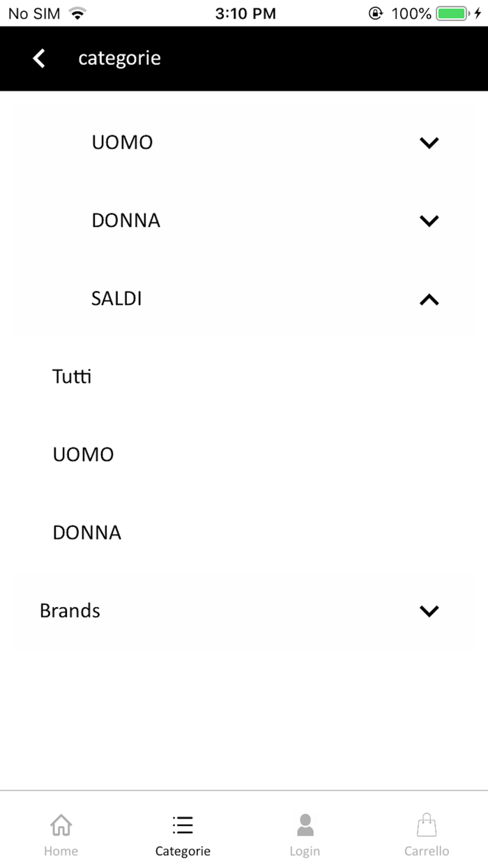Tap the Login person icon
The image size is (488, 868).
click(305, 825)
